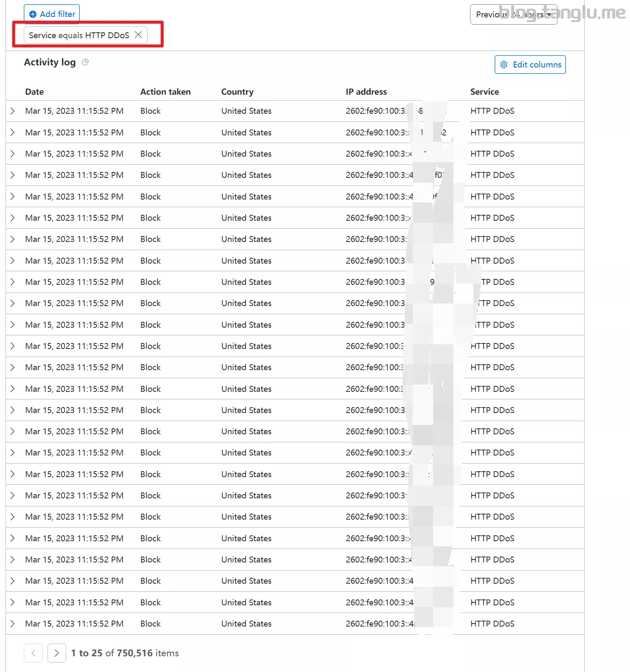Click the IP address column header

[x=366, y=92]
